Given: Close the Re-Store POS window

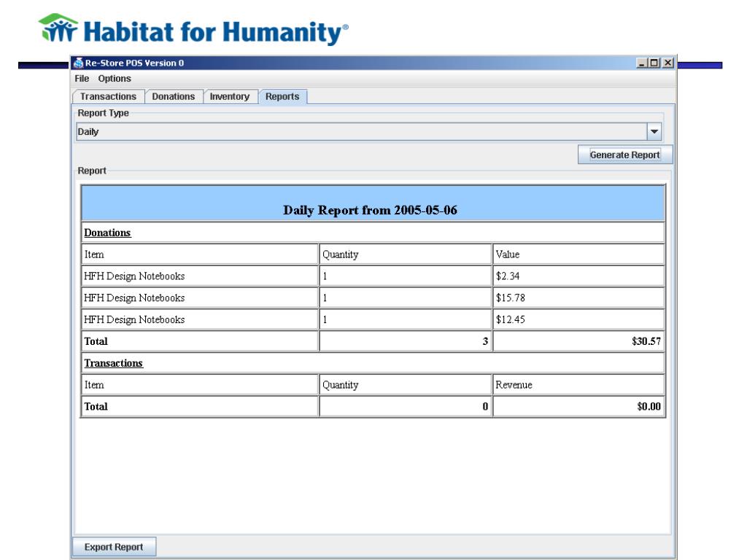Looking at the screenshot, I should coord(668,63).
